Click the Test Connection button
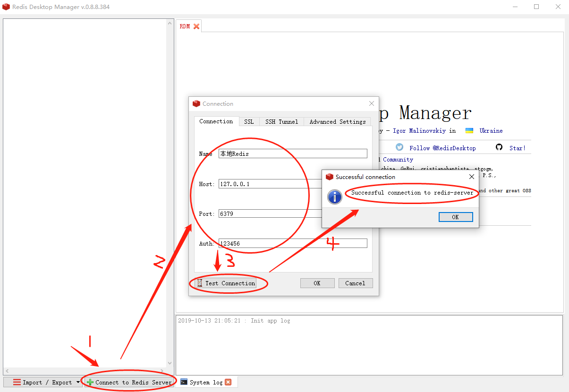The height and width of the screenshot is (392, 569). pyautogui.click(x=226, y=283)
